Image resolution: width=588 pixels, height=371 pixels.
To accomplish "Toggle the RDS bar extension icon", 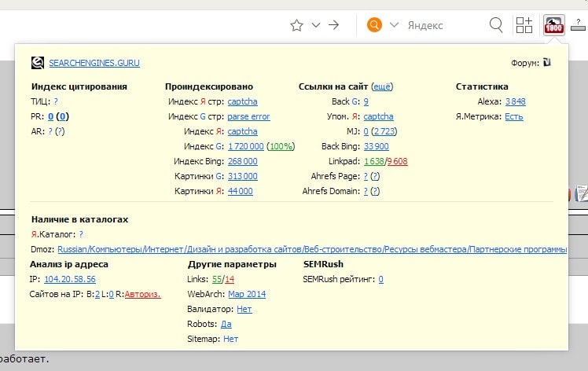I will [x=553, y=25].
